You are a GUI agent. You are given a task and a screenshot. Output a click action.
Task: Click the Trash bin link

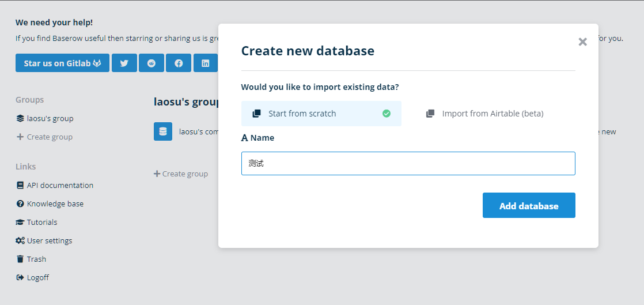[36, 259]
